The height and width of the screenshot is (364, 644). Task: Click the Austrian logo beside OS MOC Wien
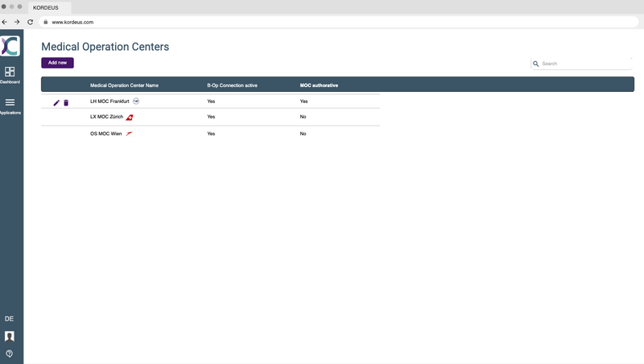(x=129, y=134)
